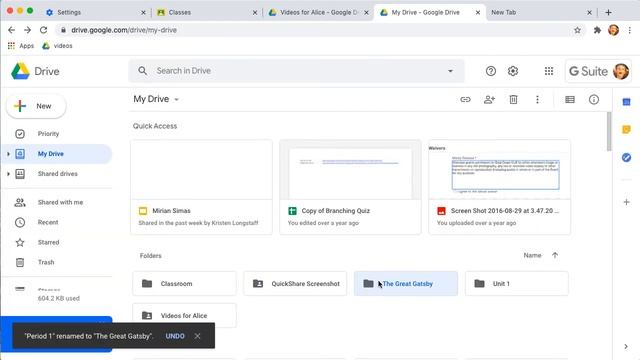
Task: Switch to list layout view icon
Action: pos(570,100)
